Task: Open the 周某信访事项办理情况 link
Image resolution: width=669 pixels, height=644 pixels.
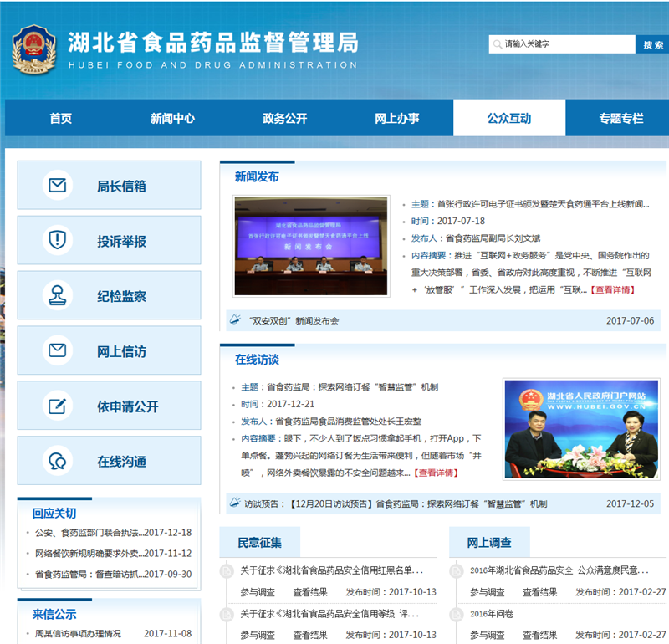Action: point(78,634)
